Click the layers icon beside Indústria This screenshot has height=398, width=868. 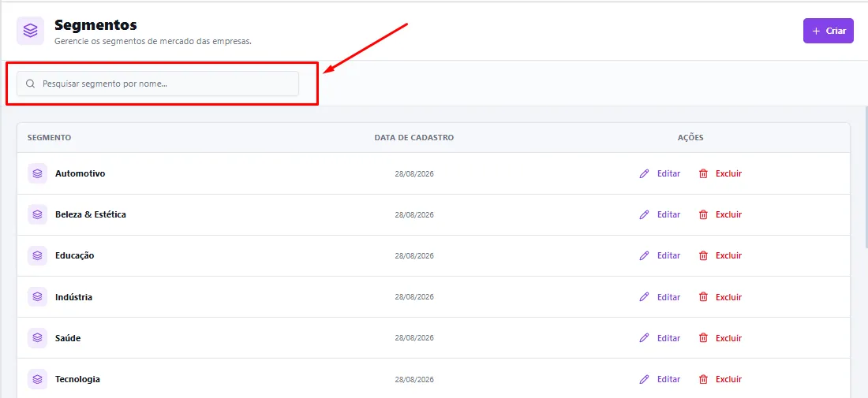click(37, 297)
